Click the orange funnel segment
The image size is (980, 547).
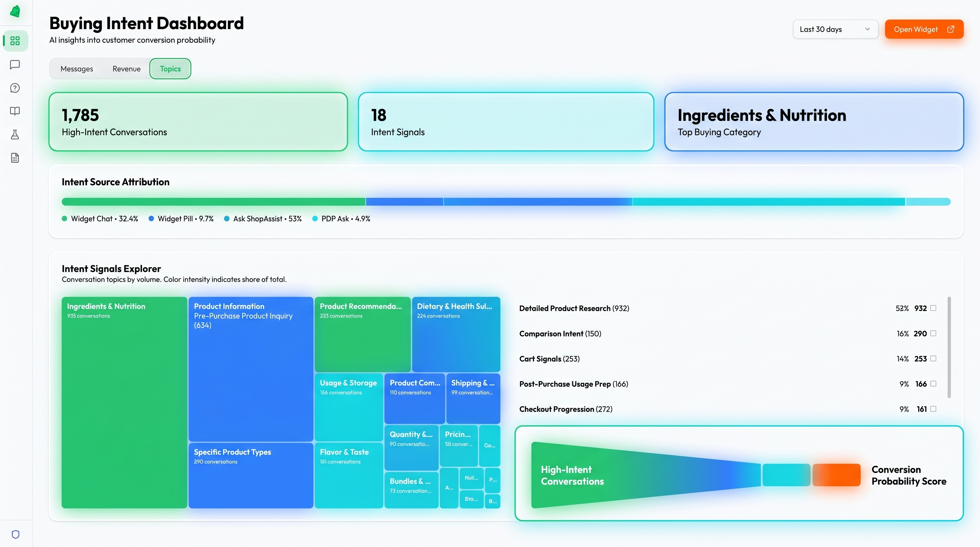[836, 475]
